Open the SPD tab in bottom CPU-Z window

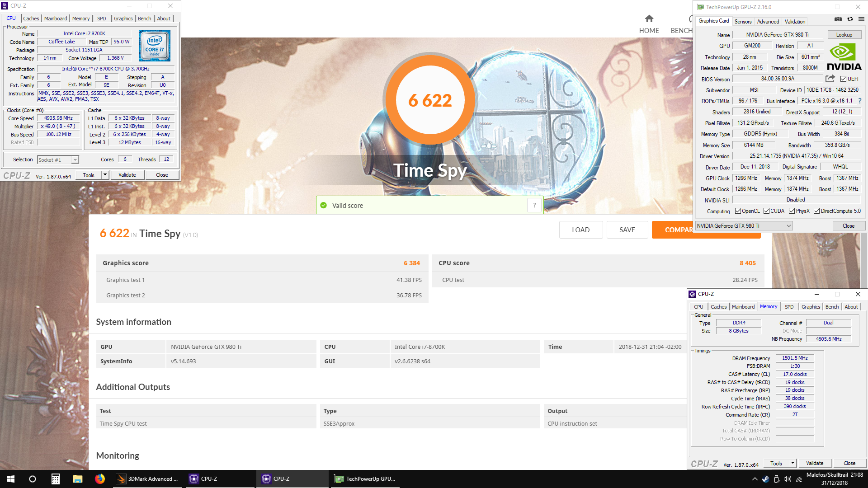click(x=789, y=307)
